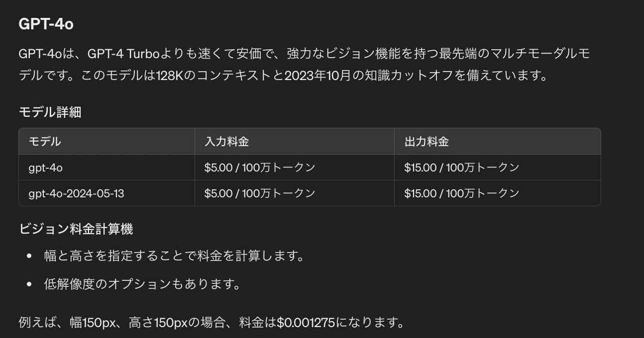Image resolution: width=644 pixels, height=338 pixels.
Task: Click the gpt-4o input price cell
Action: tap(260, 168)
